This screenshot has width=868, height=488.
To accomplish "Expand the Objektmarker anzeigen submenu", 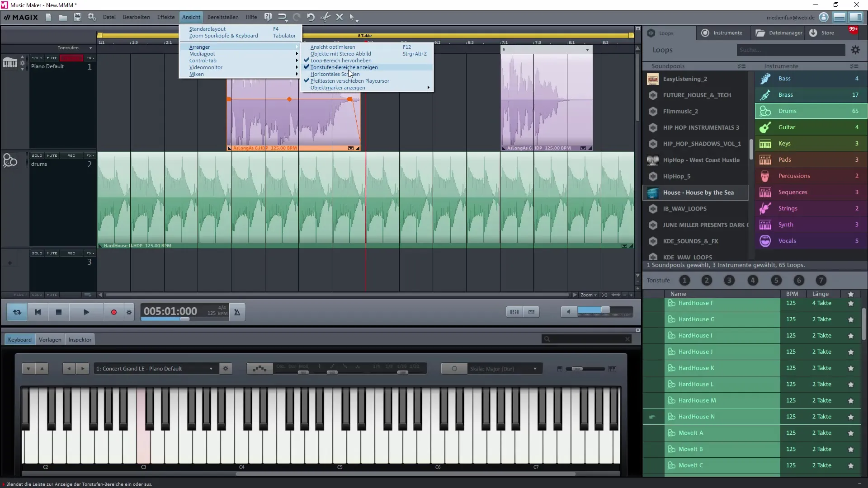I will tap(367, 88).
